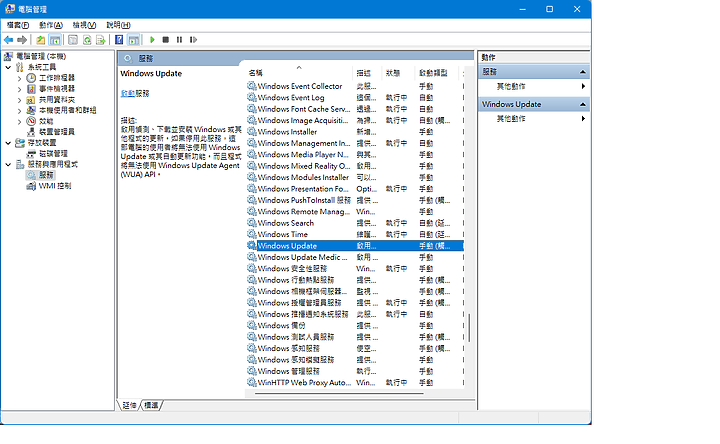The width and height of the screenshot is (720, 444).
Task: Select 工作排程器 in the tree
Action: click(56, 78)
